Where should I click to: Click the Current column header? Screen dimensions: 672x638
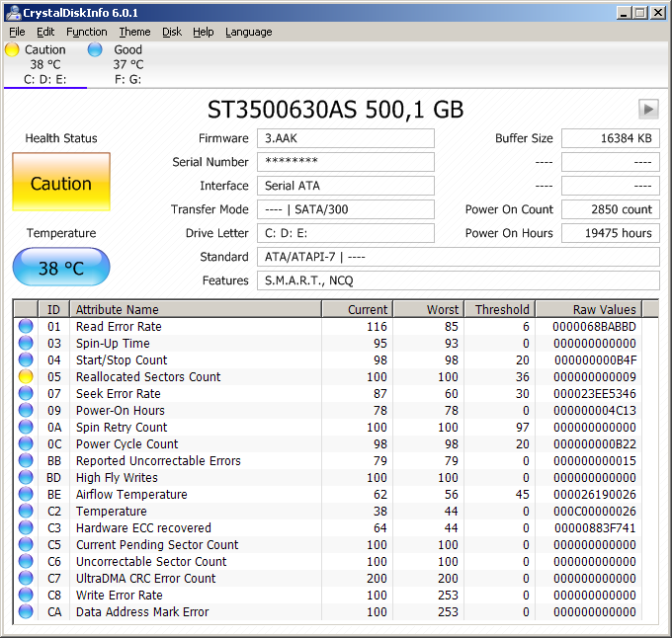[x=358, y=309]
